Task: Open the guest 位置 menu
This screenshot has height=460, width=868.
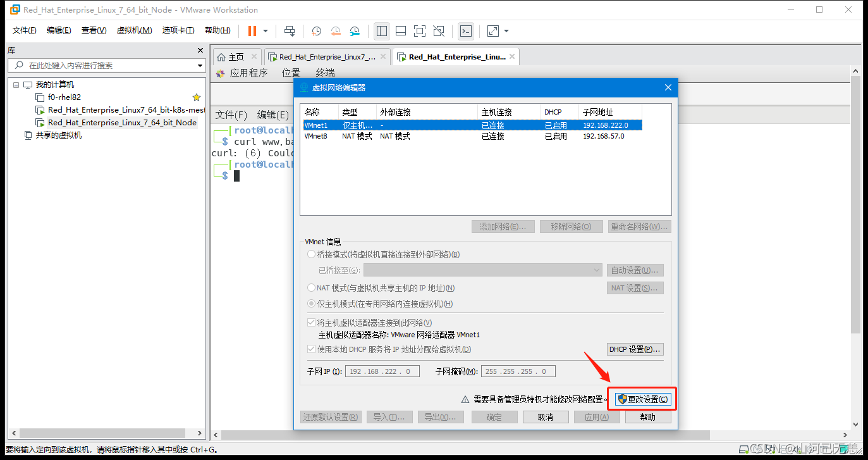Action: coord(291,73)
